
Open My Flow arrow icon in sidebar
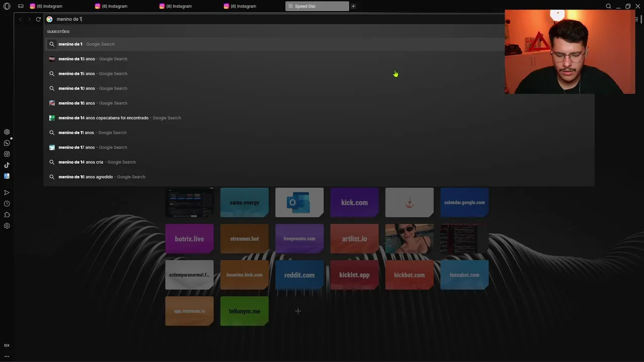tap(7, 193)
